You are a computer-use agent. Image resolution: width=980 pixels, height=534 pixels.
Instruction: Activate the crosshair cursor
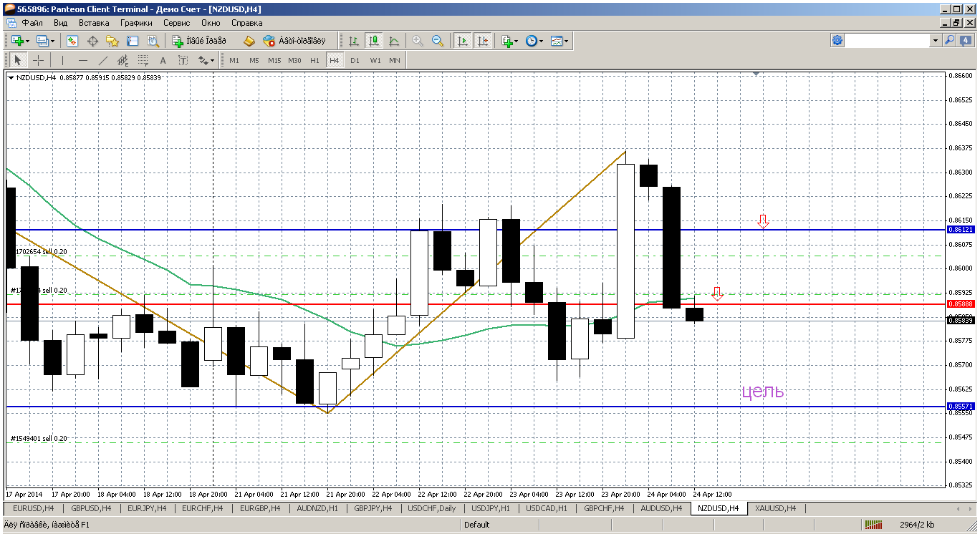(39, 61)
